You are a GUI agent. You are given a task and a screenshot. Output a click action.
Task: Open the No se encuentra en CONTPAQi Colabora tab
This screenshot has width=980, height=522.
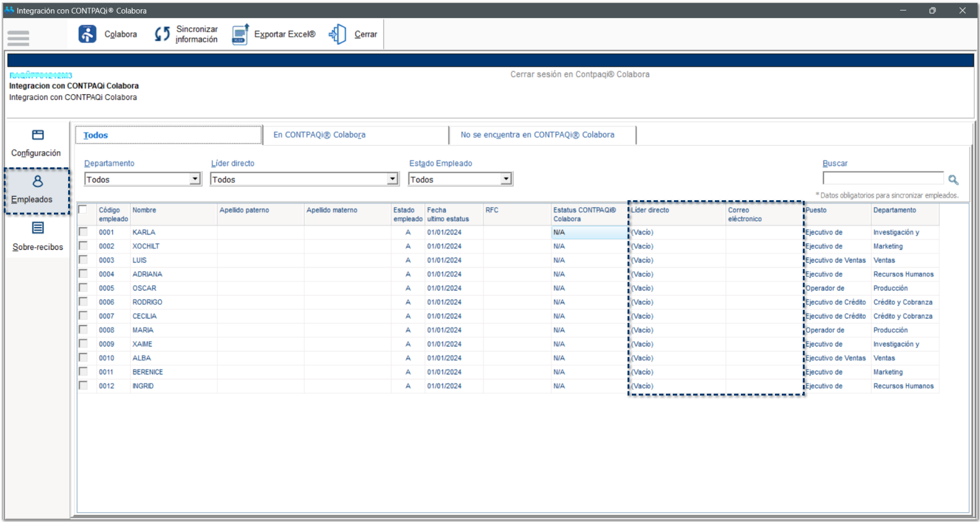(x=537, y=135)
